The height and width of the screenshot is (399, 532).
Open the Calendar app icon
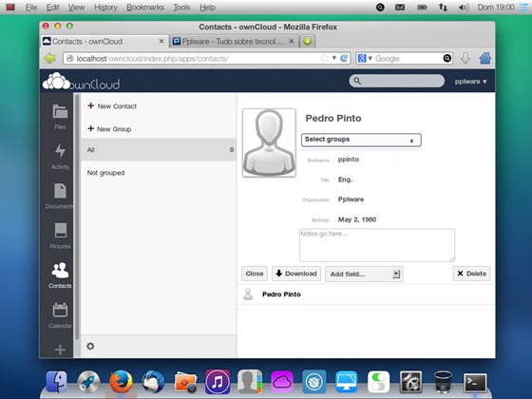point(60,315)
